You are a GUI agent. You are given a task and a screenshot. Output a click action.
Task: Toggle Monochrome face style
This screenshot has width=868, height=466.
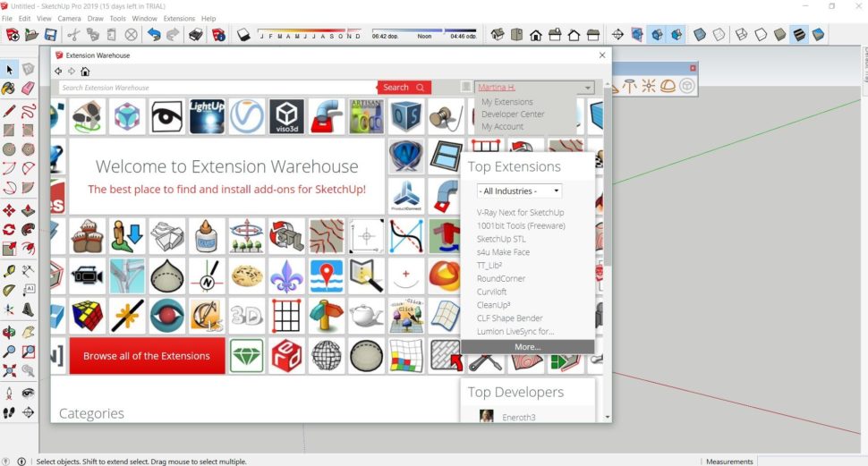point(818,35)
